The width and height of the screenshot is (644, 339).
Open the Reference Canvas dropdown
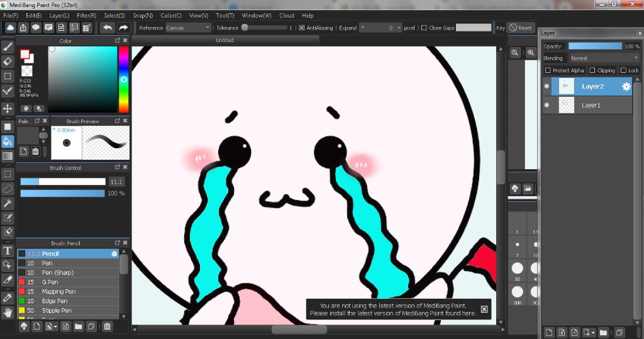[x=189, y=28]
